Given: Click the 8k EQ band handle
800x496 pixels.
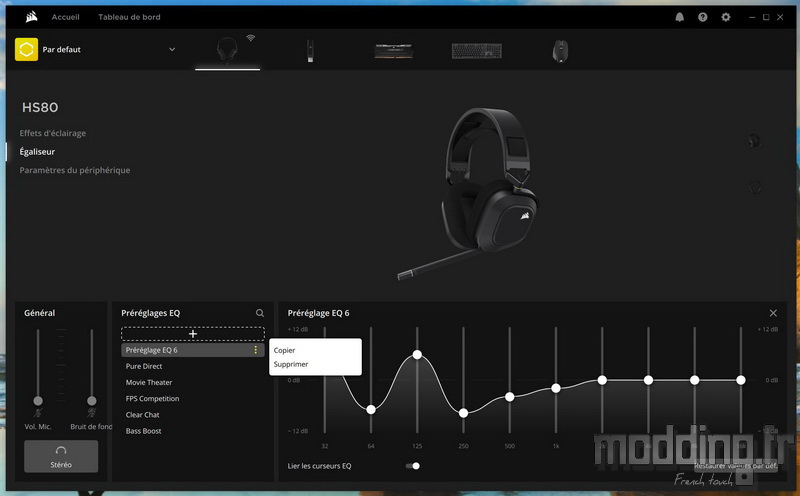Looking at the screenshot, I should [x=694, y=380].
